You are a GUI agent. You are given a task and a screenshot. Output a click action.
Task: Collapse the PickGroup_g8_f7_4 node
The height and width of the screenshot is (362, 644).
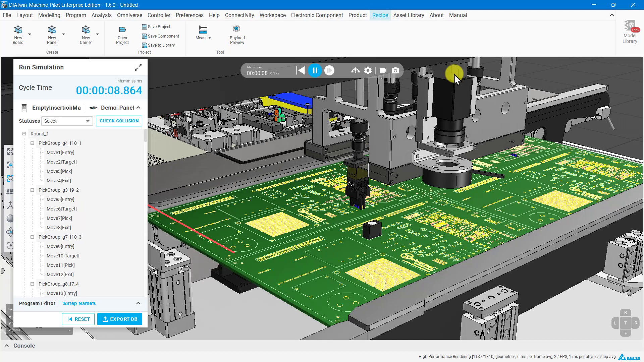click(x=32, y=284)
